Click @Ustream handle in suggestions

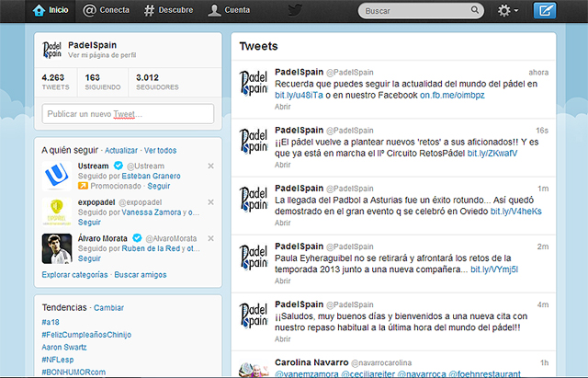click(145, 166)
